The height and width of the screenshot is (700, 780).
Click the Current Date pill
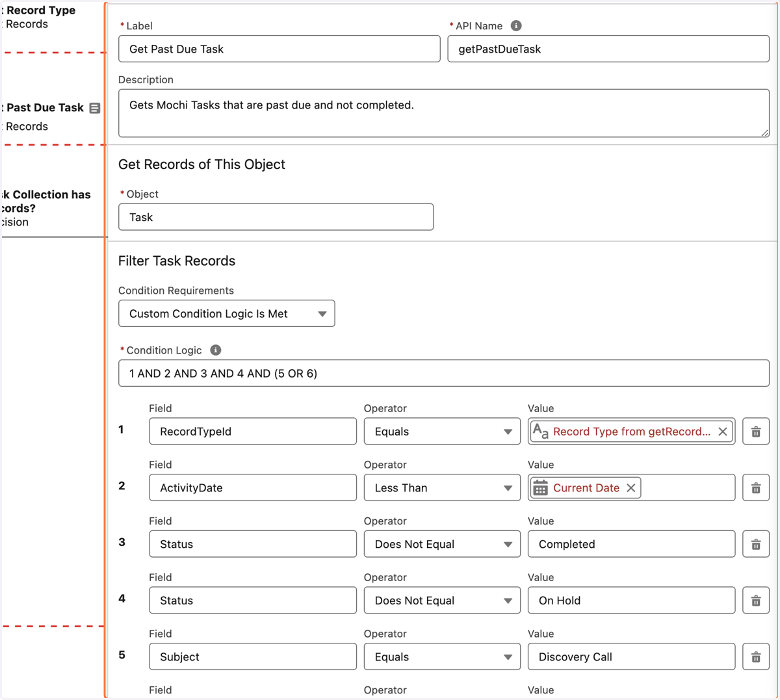(586, 488)
